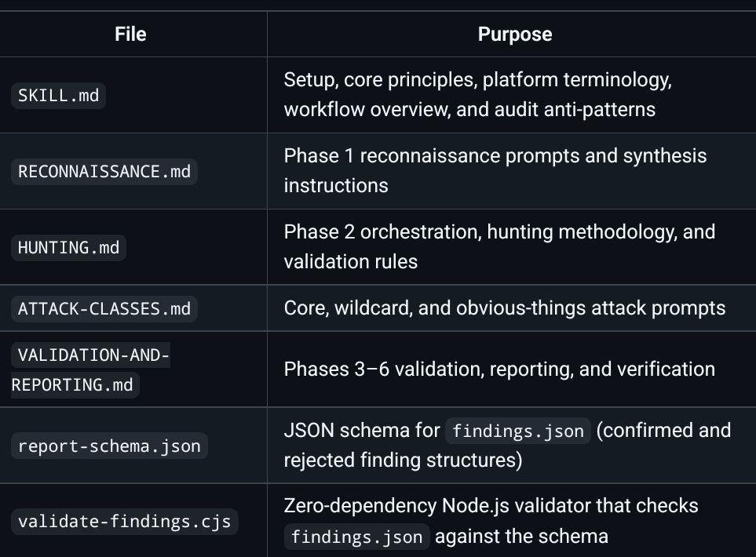Click the validate-findings.cjs file name
756x557 pixels.
124,522
